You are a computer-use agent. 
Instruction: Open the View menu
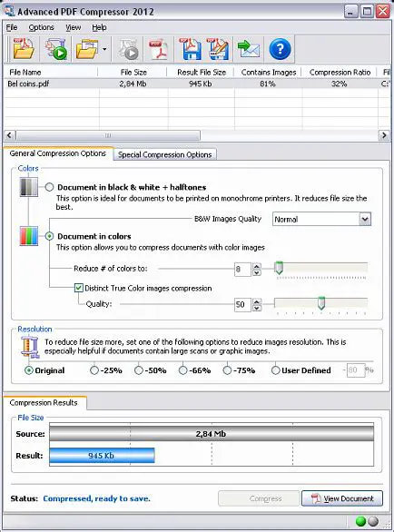[73, 27]
